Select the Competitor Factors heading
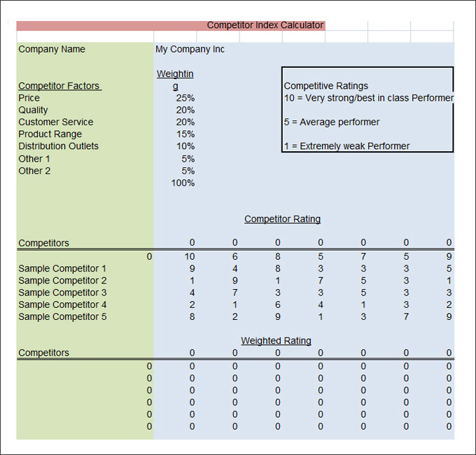The height and width of the screenshot is (455, 476). tap(59, 86)
